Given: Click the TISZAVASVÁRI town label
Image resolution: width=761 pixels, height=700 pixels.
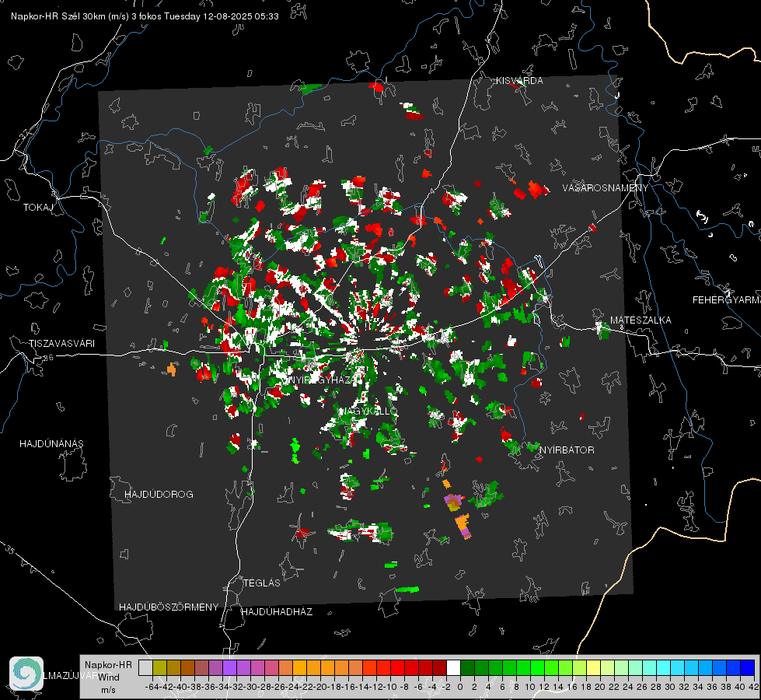Looking at the screenshot, I should pos(61,344).
